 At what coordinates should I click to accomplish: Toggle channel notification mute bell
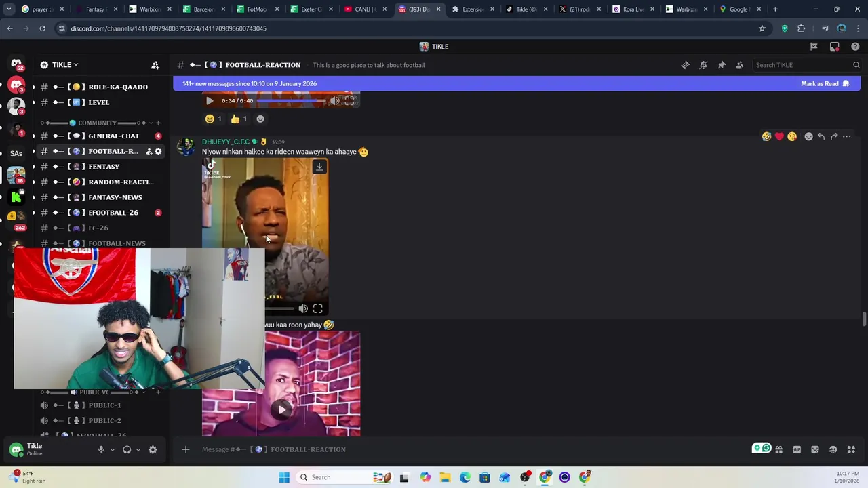coord(703,65)
